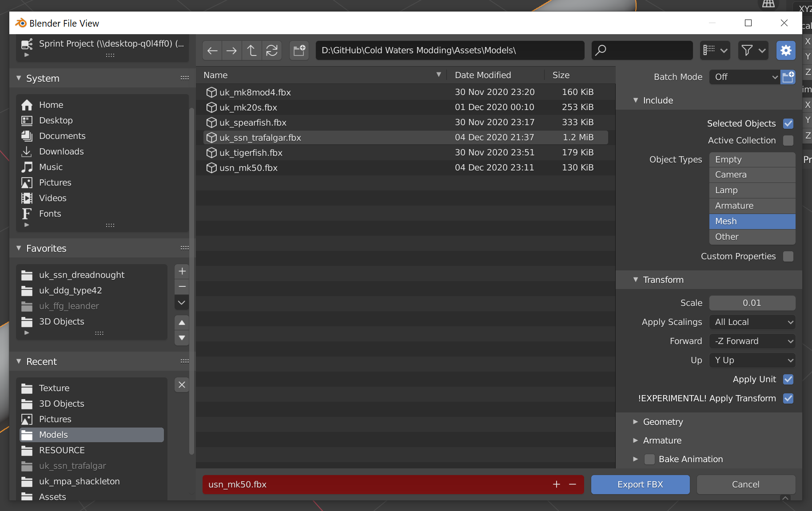Move favorite up in list

tap(182, 322)
